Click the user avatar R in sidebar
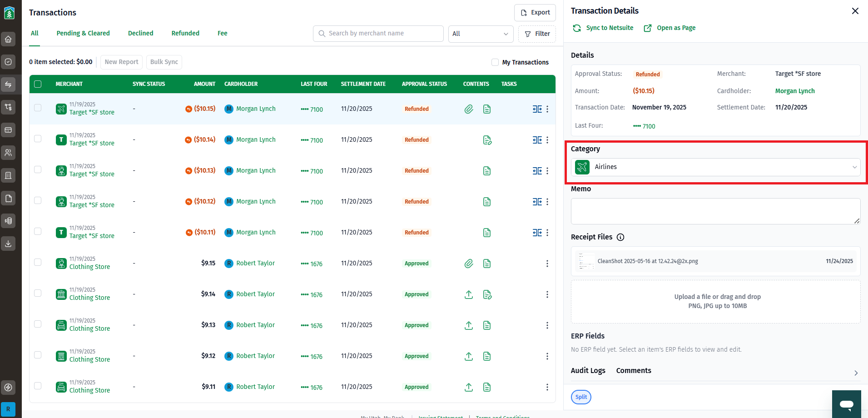The image size is (868, 418). coord(8,409)
